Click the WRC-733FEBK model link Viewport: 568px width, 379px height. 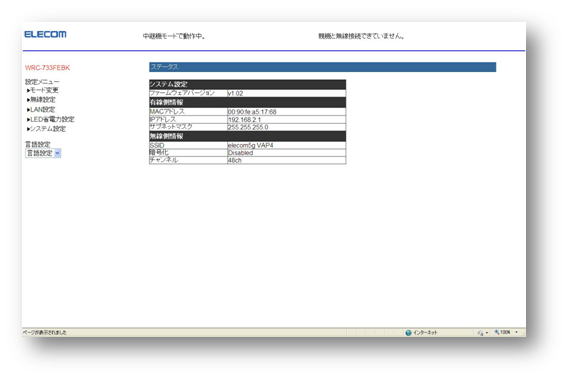47,68
